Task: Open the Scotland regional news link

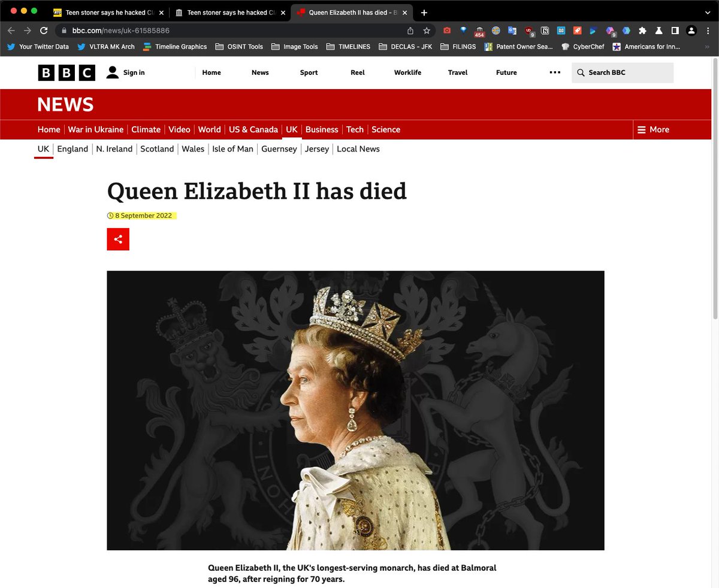Action: (x=157, y=149)
